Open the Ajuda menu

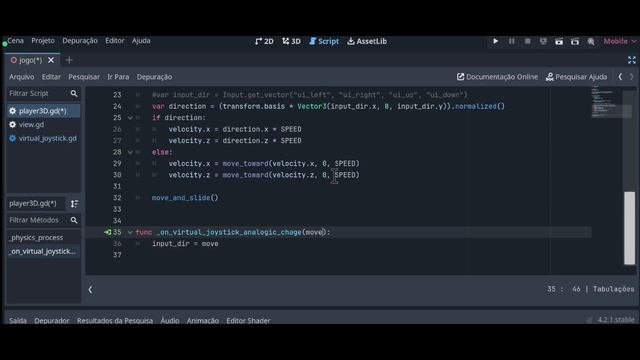click(x=141, y=40)
